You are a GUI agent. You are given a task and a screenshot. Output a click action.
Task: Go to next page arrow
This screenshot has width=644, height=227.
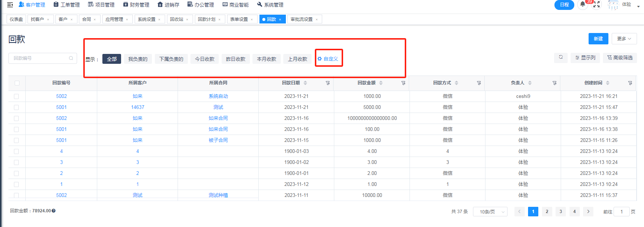(588, 212)
